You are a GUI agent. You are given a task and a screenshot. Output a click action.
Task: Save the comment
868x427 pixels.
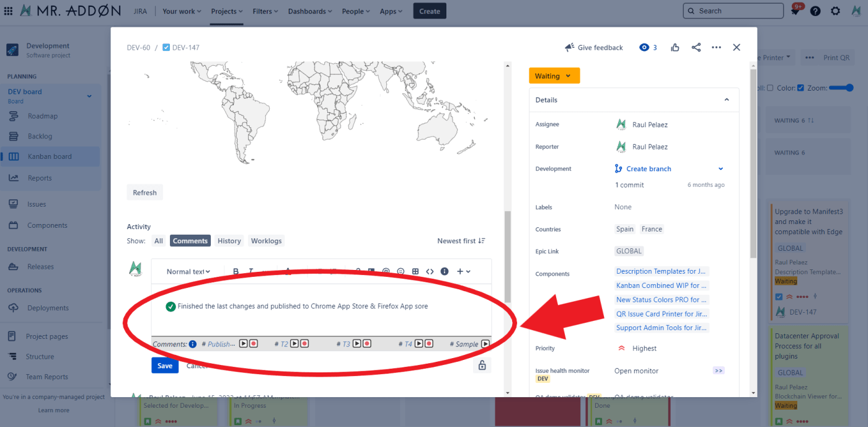(x=165, y=366)
